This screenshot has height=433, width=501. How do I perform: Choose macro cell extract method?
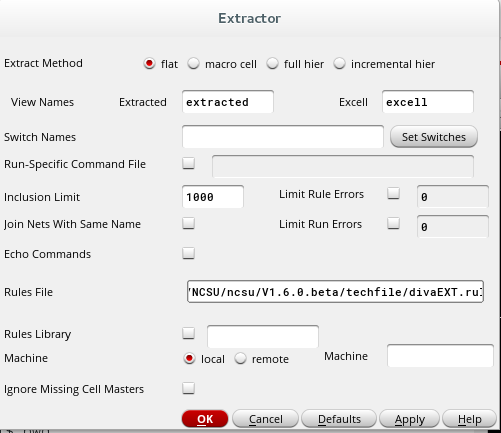[x=193, y=63]
